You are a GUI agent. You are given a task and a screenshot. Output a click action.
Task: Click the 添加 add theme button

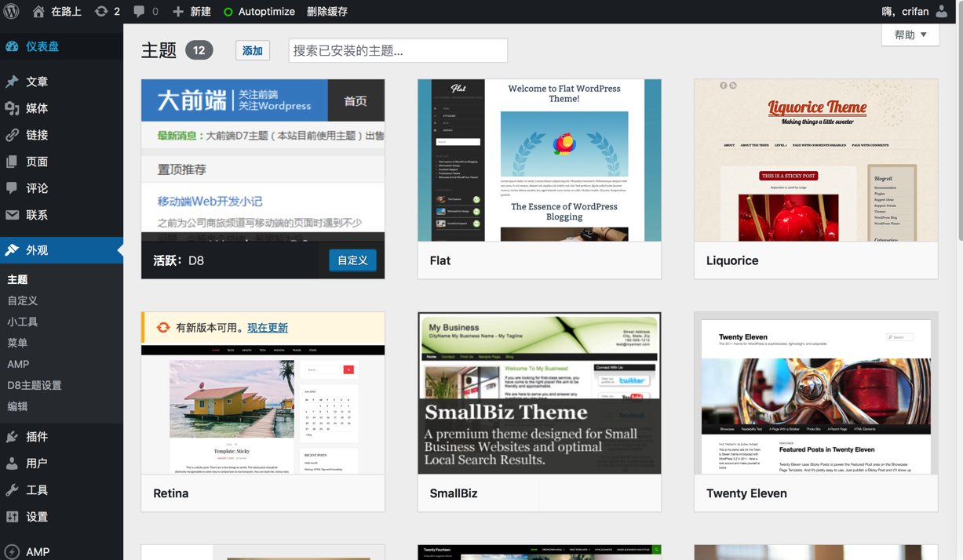click(x=253, y=50)
